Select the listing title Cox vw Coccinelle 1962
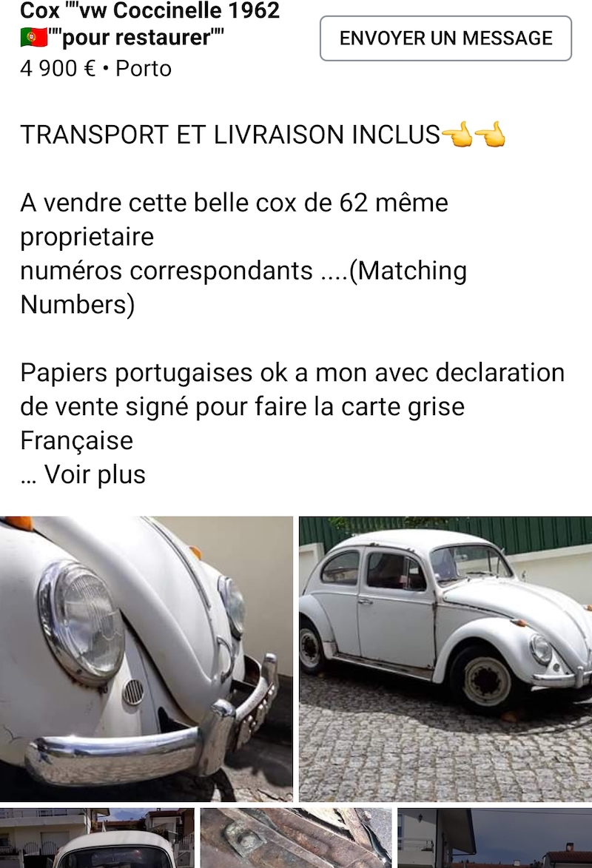592x868 pixels. [x=150, y=10]
